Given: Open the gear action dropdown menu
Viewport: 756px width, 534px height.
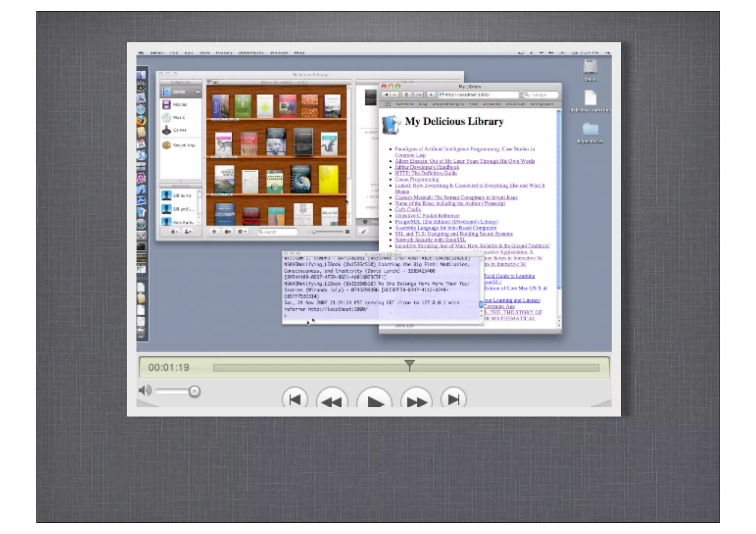Looking at the screenshot, I should pyautogui.click(x=242, y=232).
